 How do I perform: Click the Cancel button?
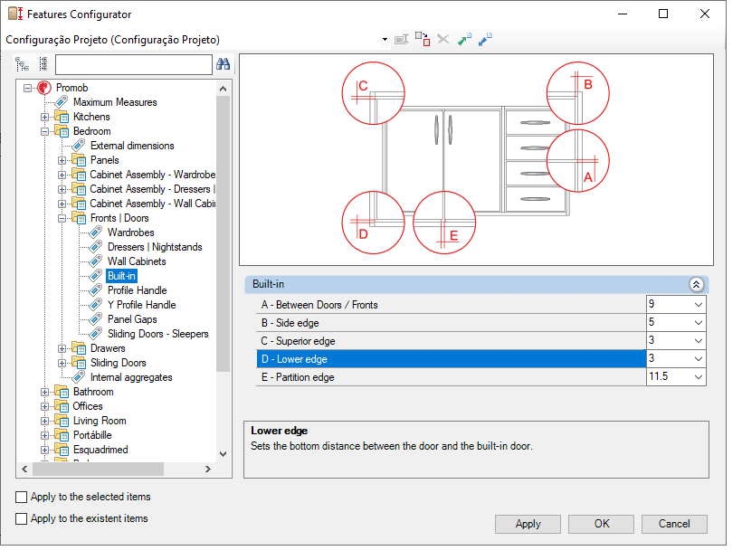(674, 524)
